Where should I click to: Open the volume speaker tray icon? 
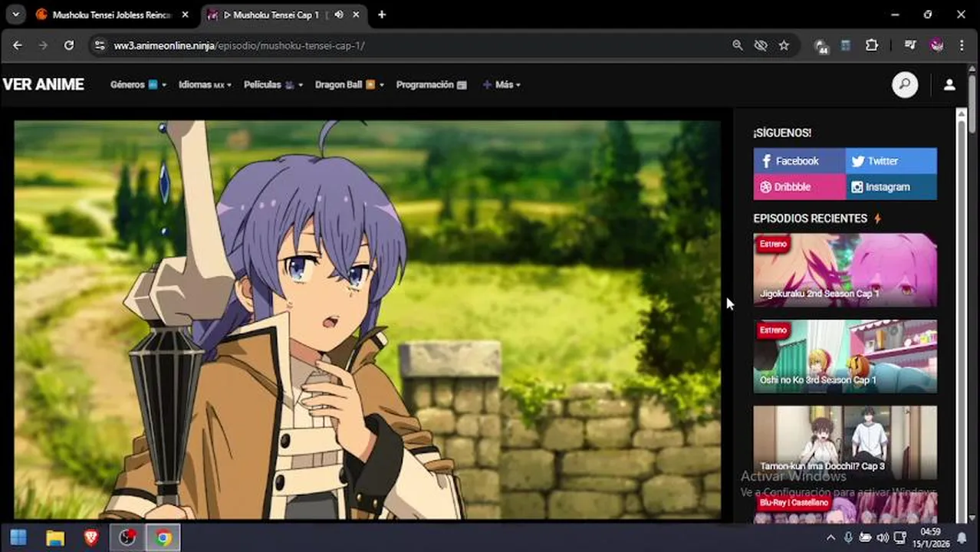pyautogui.click(x=882, y=537)
